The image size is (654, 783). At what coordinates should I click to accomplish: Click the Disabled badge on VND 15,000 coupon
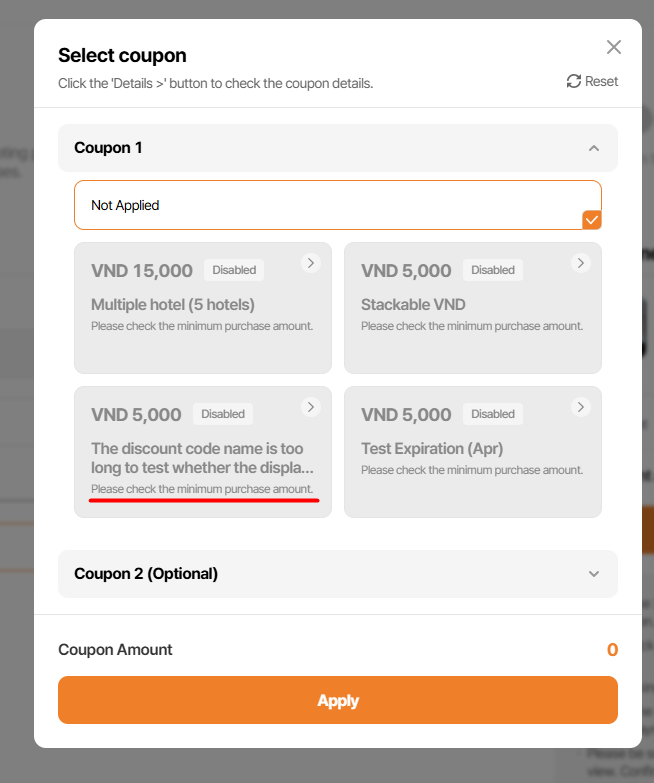click(234, 270)
